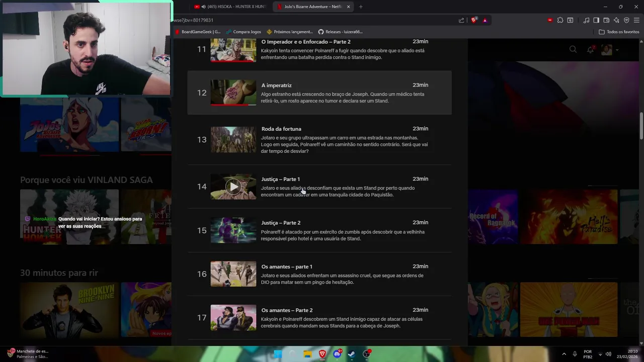Click the Netflix page vertical scrollbar
Viewport: 644px width, 362px height.
pyautogui.click(x=641, y=127)
